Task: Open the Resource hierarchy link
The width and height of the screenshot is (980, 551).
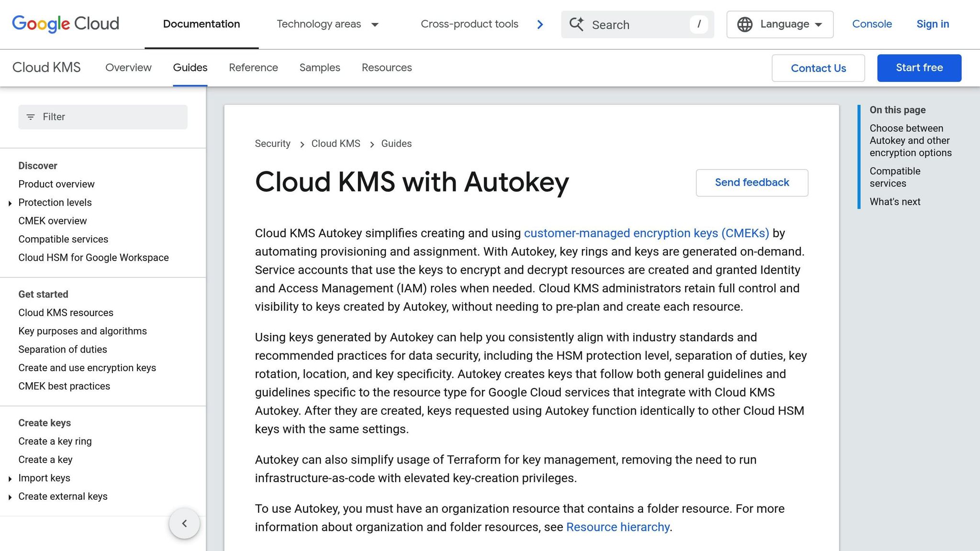Action: tap(617, 527)
